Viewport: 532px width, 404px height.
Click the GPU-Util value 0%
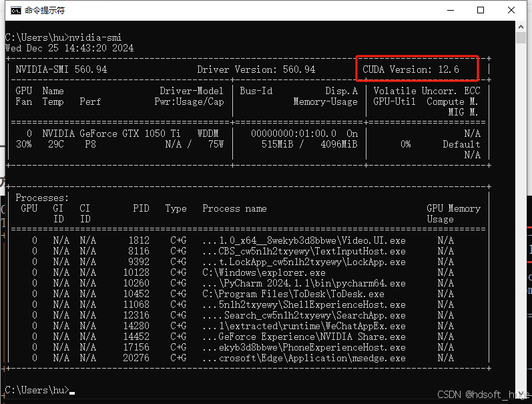(405, 144)
